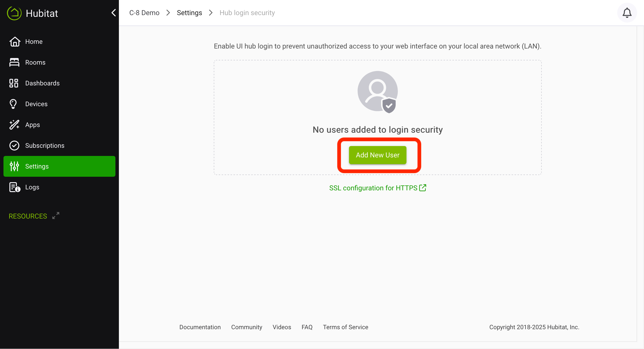The image size is (644, 349).
Task: Select the Rooms icon
Action: 14,62
